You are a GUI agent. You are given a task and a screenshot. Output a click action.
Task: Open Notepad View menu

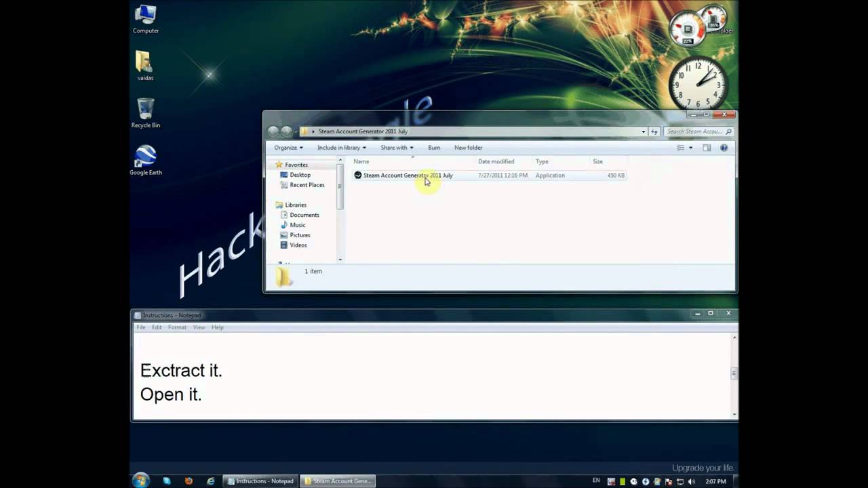[199, 327]
